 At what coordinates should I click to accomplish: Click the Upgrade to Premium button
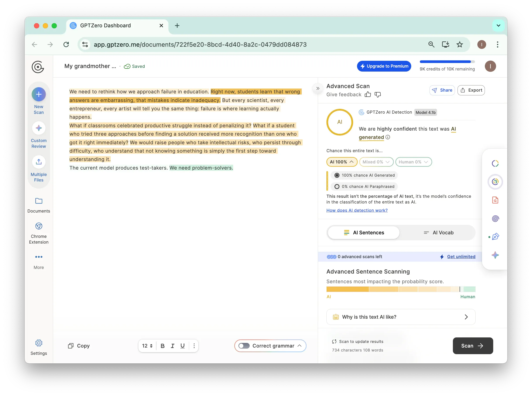[384, 66]
